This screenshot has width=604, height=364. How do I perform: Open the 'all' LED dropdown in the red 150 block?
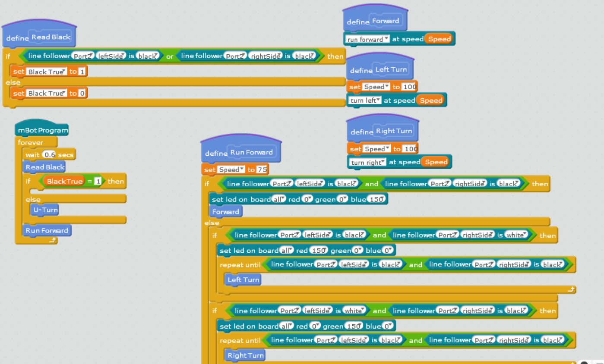point(287,251)
